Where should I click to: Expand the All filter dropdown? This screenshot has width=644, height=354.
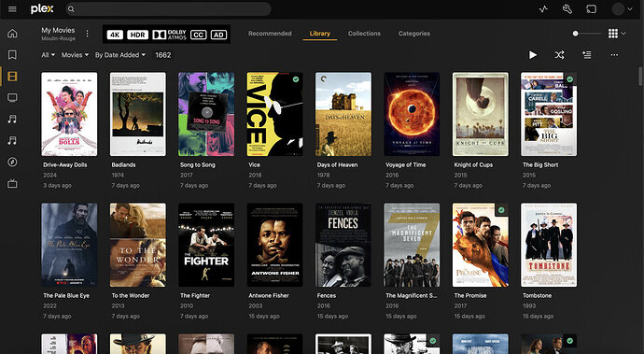pyautogui.click(x=48, y=55)
